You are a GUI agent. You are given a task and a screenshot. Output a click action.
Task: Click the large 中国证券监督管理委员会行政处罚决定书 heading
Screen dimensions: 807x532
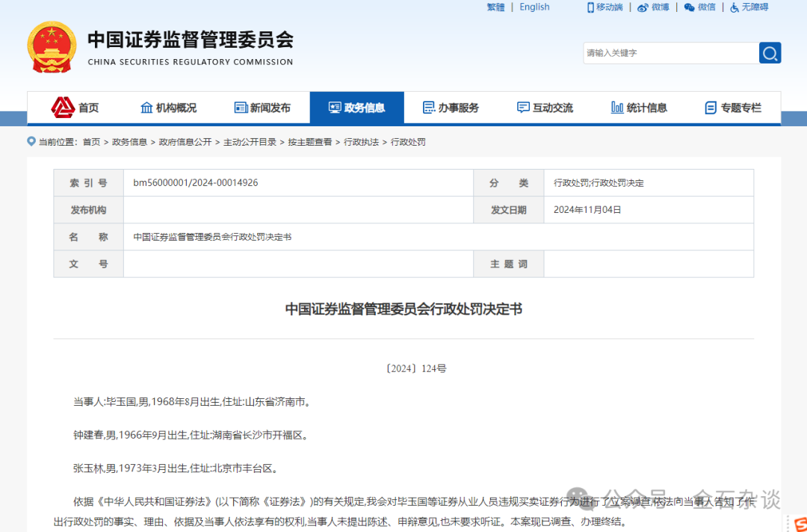point(403,309)
